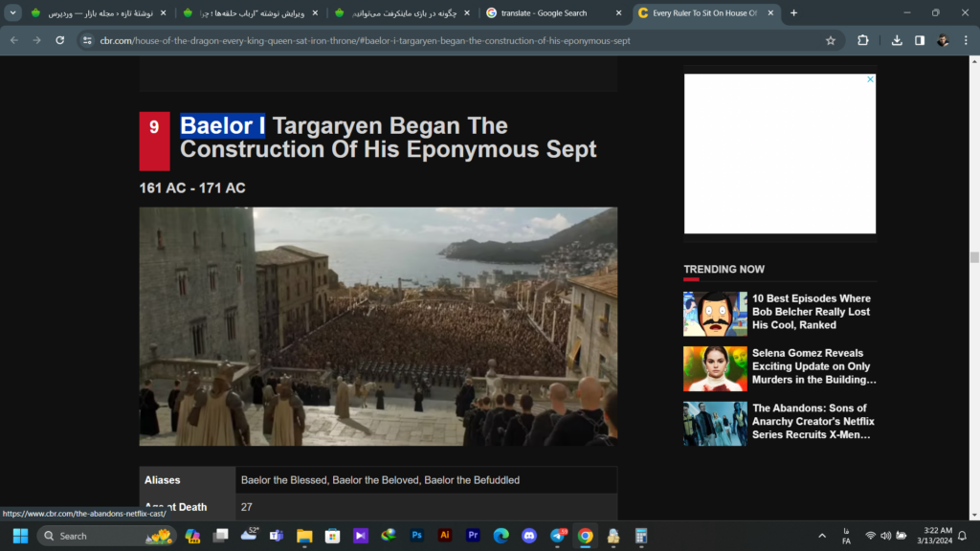Reload the CBR page
The width and height of the screenshot is (980, 551).
coord(60,40)
